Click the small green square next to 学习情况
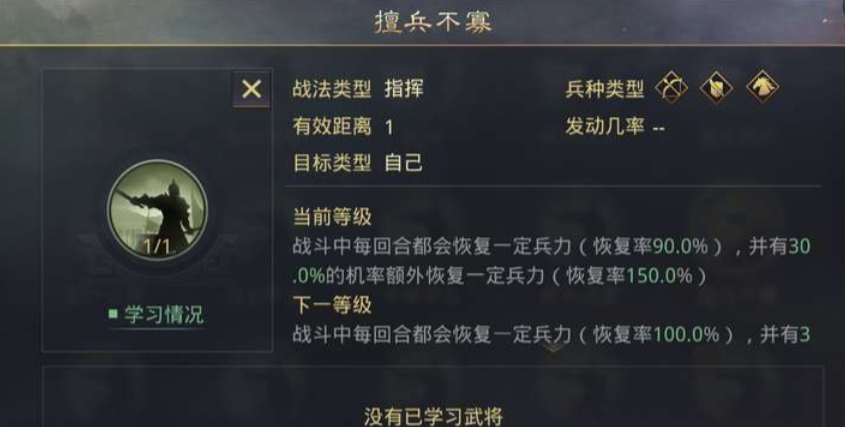The height and width of the screenshot is (427, 845). click(x=113, y=315)
